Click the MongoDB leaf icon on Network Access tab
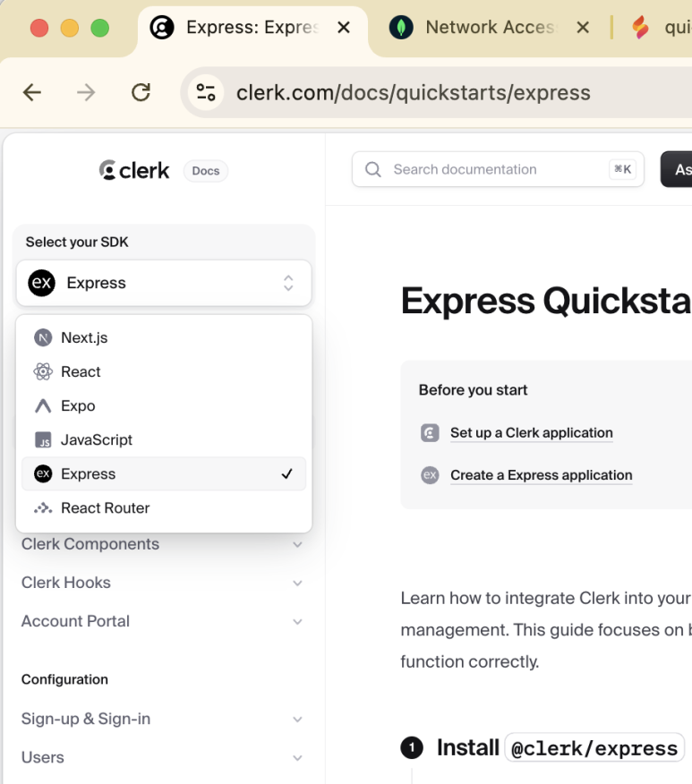The width and height of the screenshot is (692, 784). point(401,27)
